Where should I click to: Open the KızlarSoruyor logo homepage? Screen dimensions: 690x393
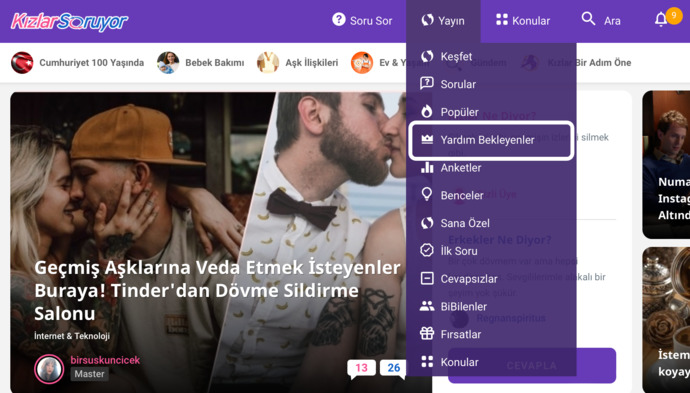69,21
